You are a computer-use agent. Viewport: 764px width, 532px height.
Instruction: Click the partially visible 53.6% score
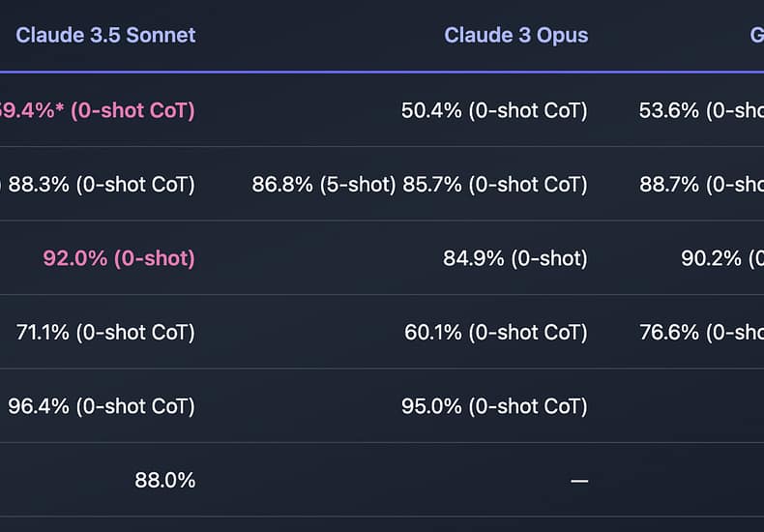pos(701,110)
